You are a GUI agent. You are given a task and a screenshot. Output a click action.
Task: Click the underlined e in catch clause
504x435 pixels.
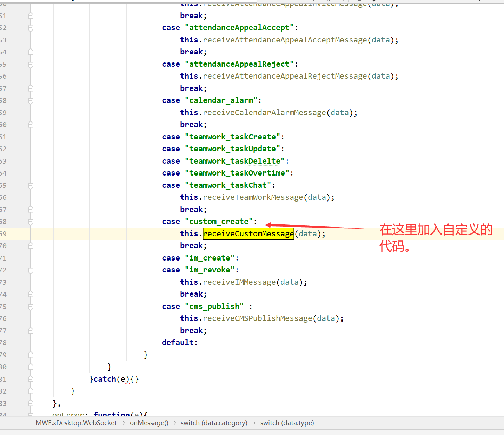(123, 379)
